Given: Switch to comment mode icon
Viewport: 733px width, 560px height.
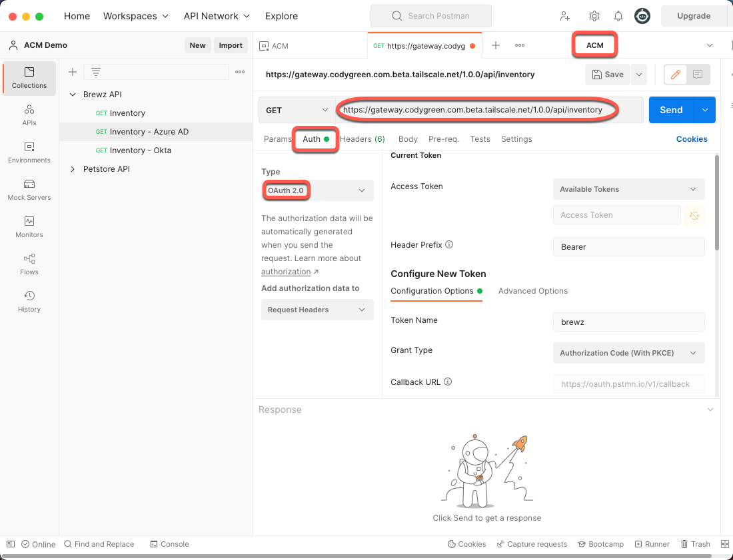Looking at the screenshot, I should tap(698, 75).
